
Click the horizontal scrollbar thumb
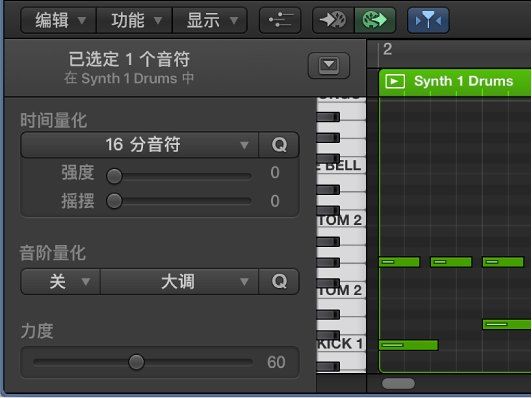pyautogui.click(x=398, y=384)
